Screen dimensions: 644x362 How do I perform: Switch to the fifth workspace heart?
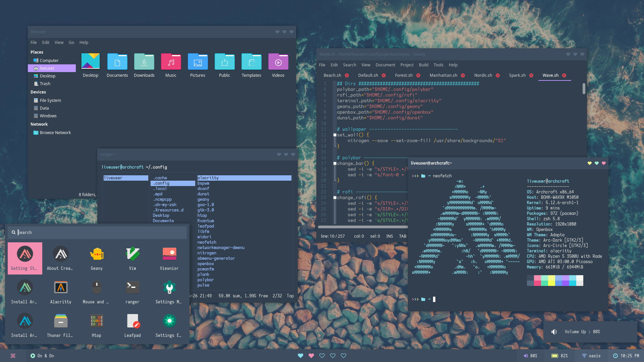(343, 356)
